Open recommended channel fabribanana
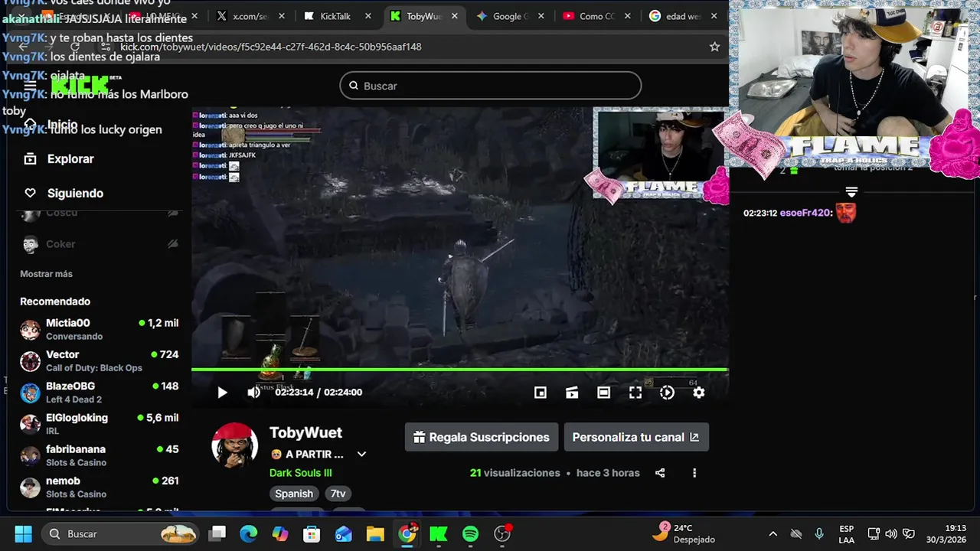Viewport: 980px width, 551px height. click(99, 455)
